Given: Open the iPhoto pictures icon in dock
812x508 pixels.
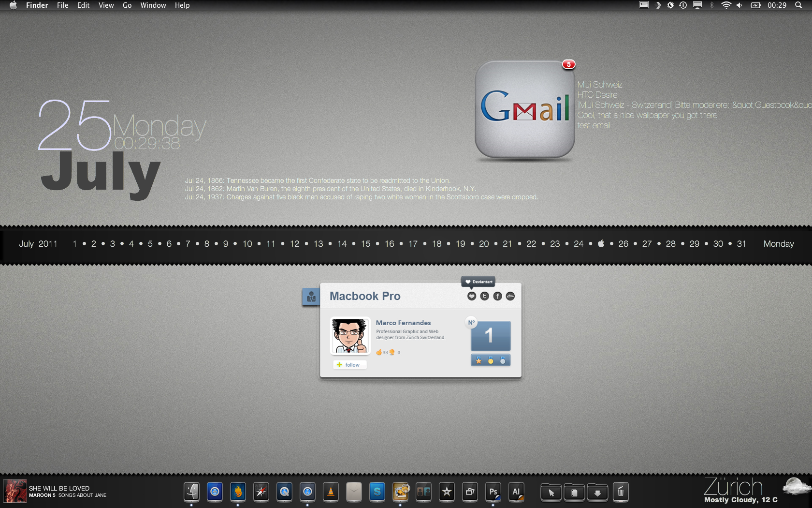Looking at the screenshot, I should pyautogui.click(x=400, y=492).
